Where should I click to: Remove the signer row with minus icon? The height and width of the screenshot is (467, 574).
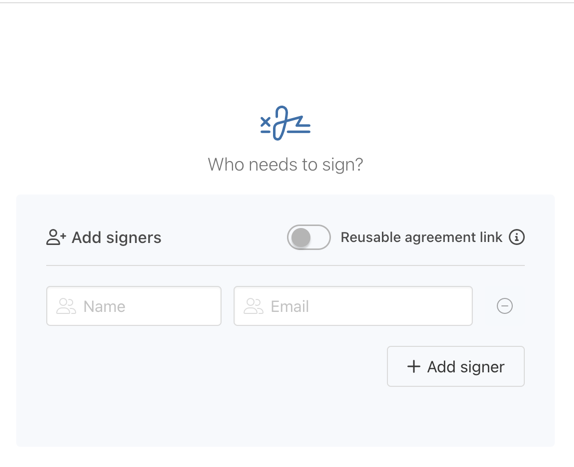pos(504,306)
